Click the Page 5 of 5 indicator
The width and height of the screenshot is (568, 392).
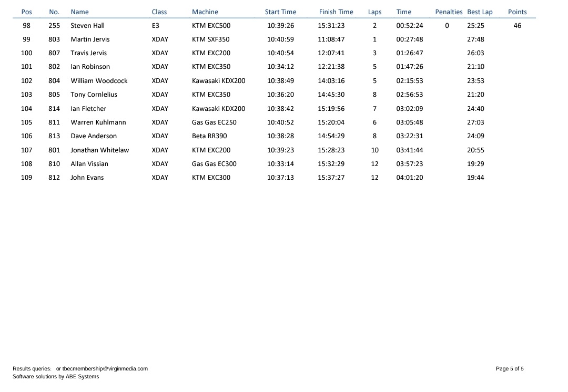pos(509,369)
